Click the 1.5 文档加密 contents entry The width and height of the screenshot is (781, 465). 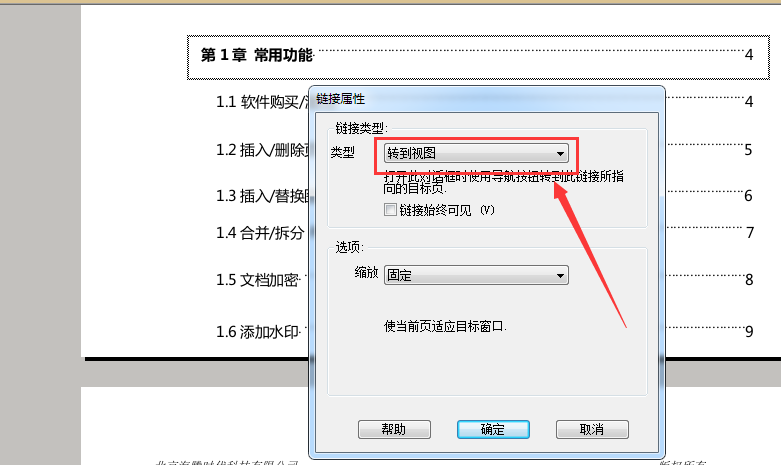tap(258, 280)
